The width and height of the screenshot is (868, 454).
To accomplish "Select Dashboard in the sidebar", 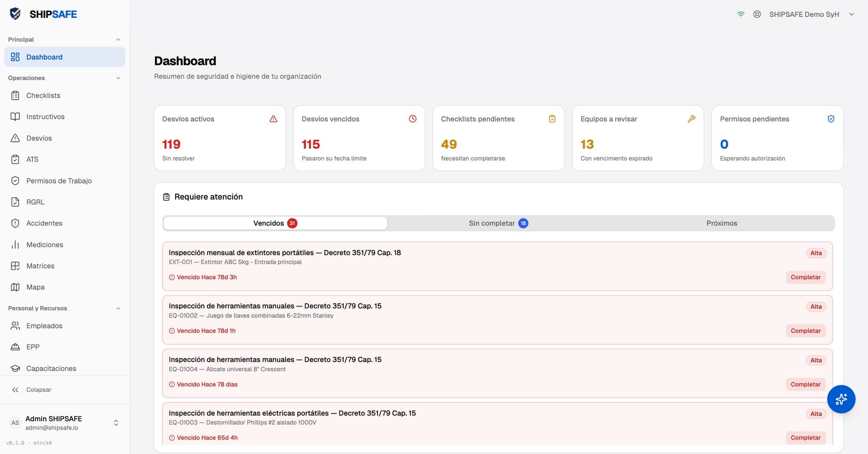I will click(x=65, y=57).
